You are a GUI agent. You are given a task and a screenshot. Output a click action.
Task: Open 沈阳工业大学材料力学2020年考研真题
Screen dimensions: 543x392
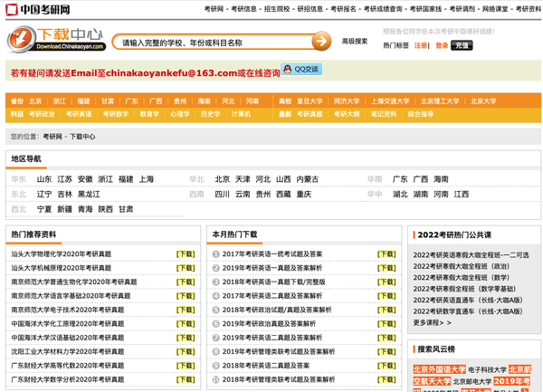pos(68,351)
